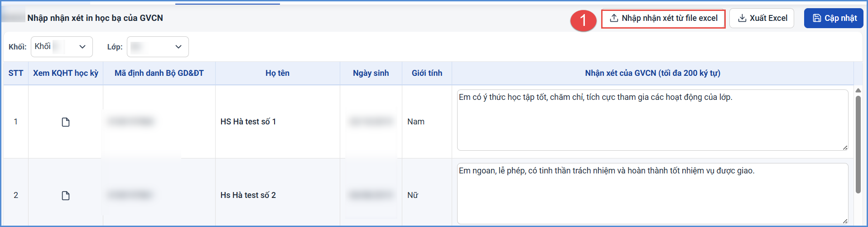
Task: Select the 'Họ tên' column header
Action: [277, 73]
